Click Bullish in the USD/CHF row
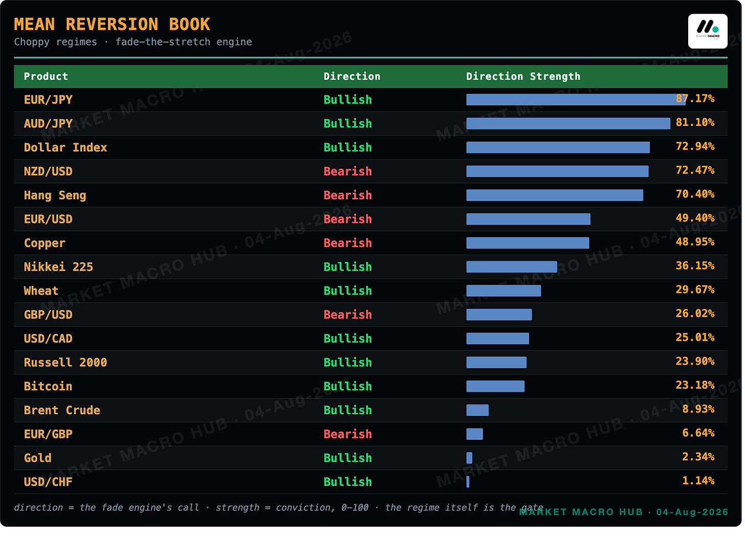 348,482
